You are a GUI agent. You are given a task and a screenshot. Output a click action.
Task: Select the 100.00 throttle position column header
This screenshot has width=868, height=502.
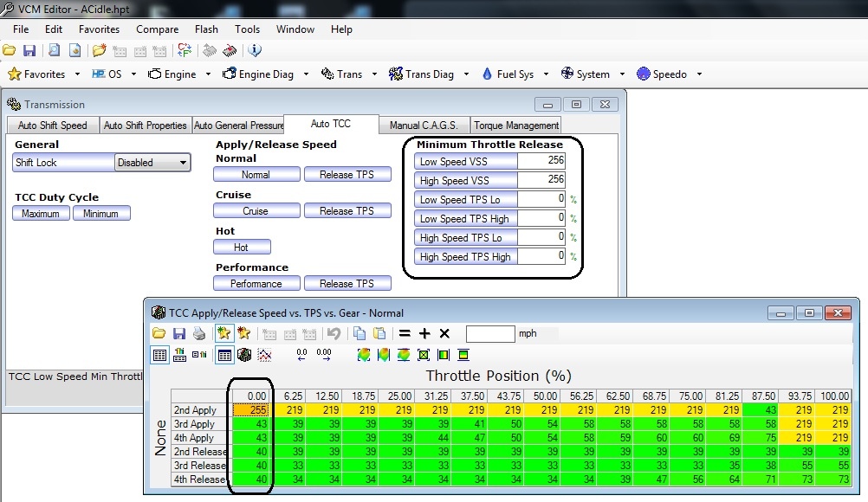(834, 396)
